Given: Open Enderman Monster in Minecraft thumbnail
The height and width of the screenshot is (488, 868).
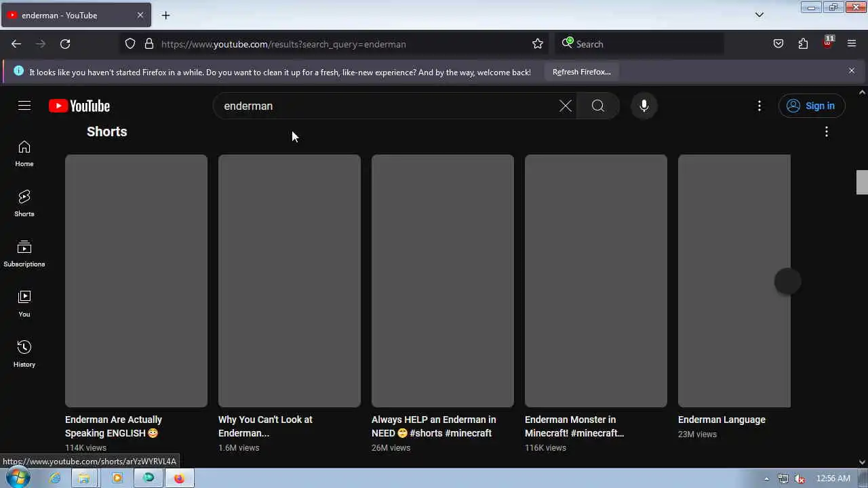Looking at the screenshot, I should click(596, 281).
